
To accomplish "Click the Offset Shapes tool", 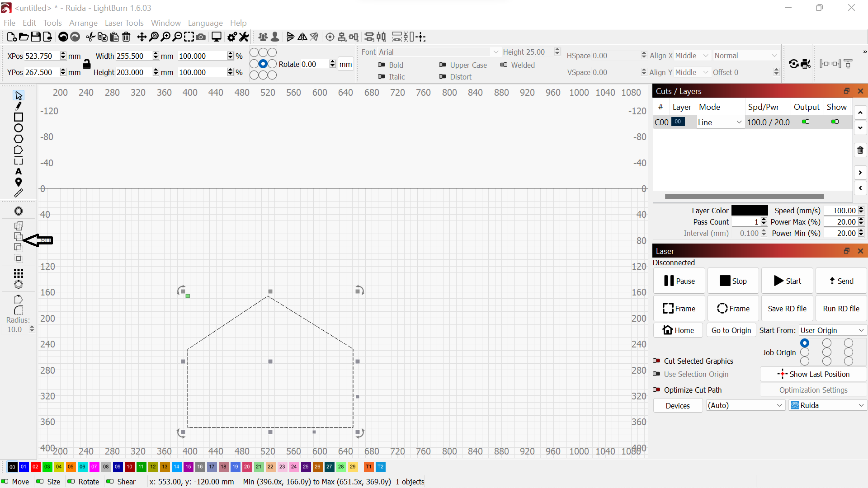I will click(x=18, y=211).
